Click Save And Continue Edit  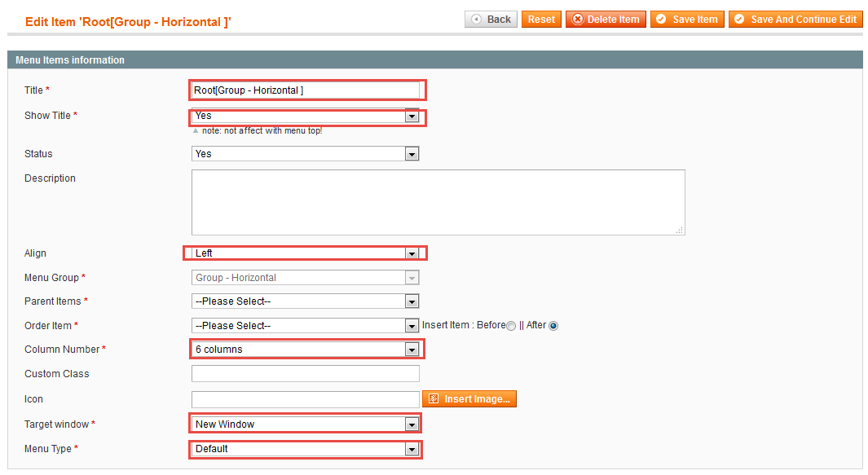point(795,20)
